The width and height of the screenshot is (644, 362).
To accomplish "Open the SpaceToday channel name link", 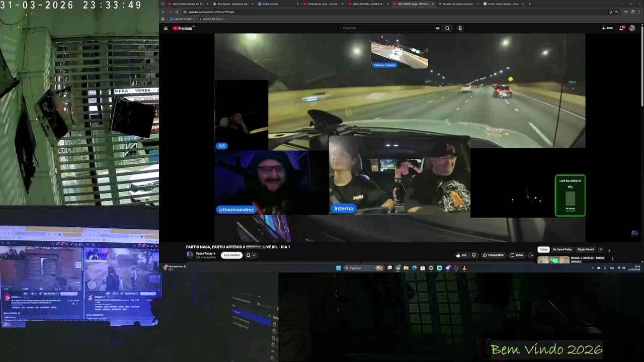I will (204, 253).
